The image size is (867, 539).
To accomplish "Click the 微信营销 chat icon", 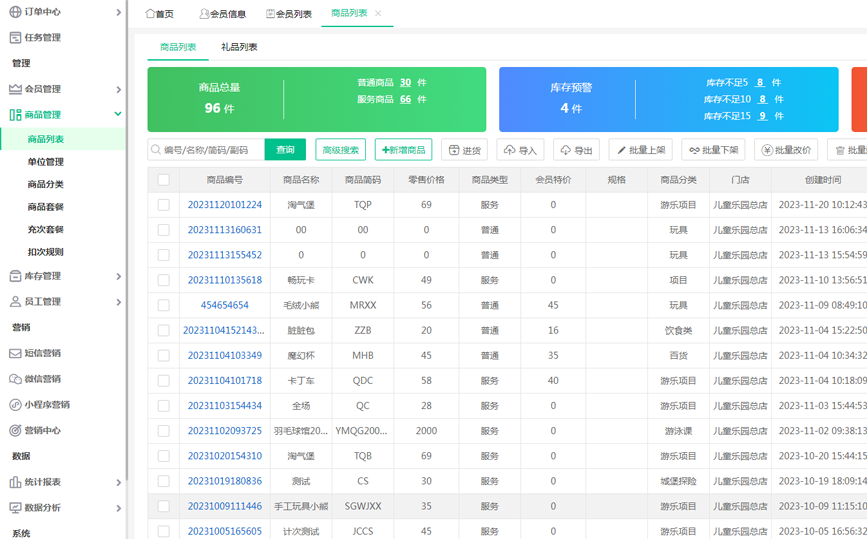I will tap(15, 379).
